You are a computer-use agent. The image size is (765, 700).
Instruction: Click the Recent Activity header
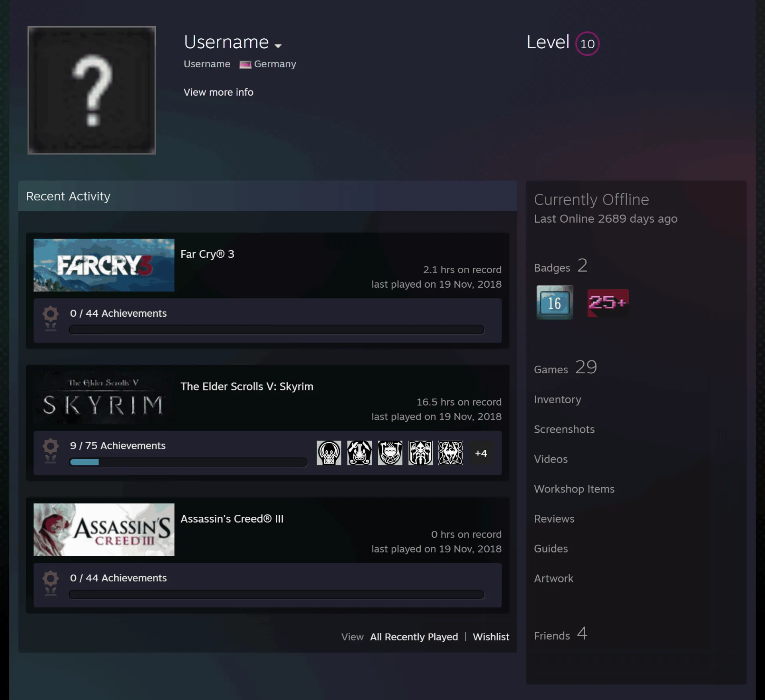click(267, 196)
